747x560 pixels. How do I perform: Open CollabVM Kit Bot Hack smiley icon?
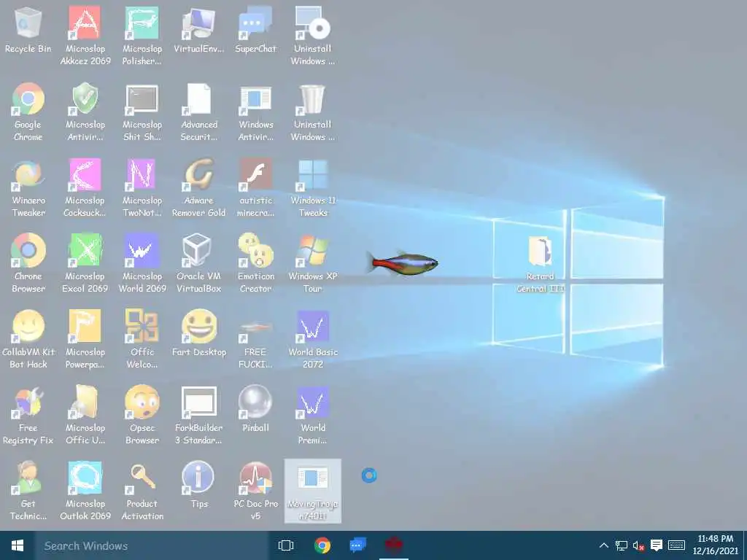[x=28, y=339]
